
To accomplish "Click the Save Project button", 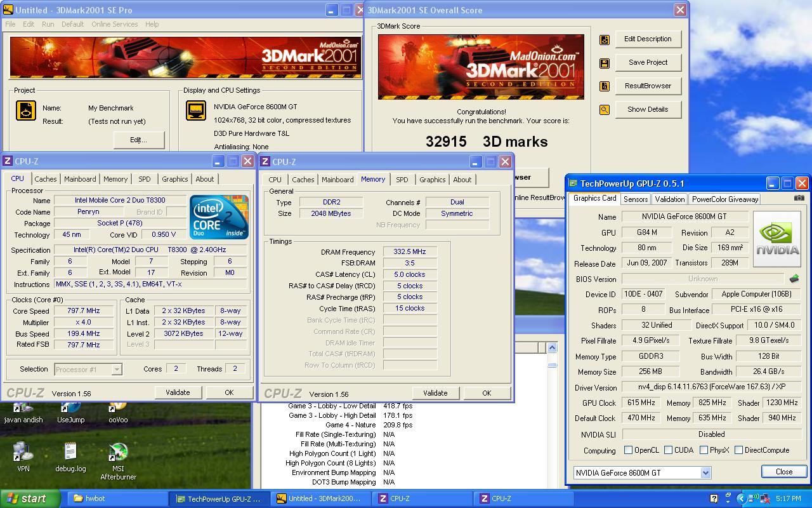I will click(648, 62).
